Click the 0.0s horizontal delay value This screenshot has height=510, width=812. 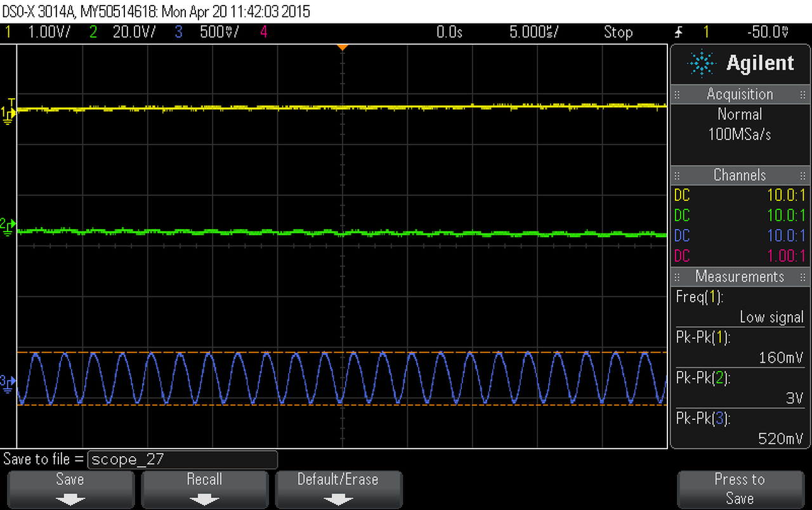pos(449,32)
